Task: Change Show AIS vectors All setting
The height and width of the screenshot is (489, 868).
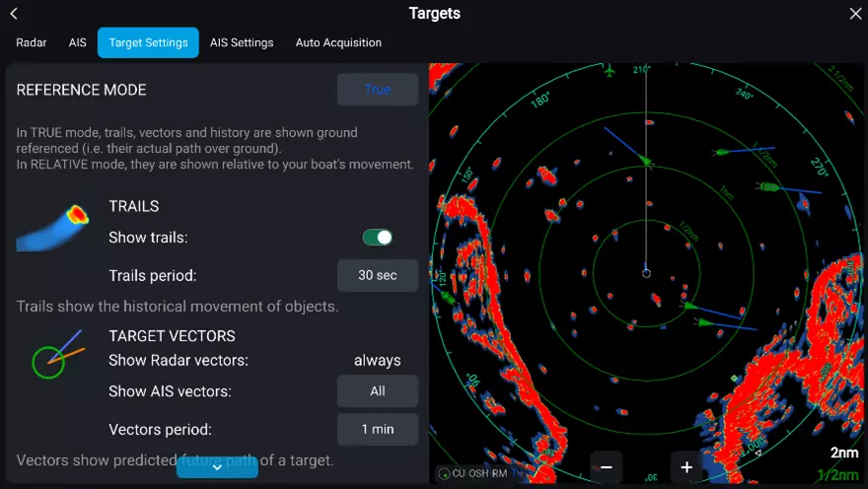Action: (378, 391)
